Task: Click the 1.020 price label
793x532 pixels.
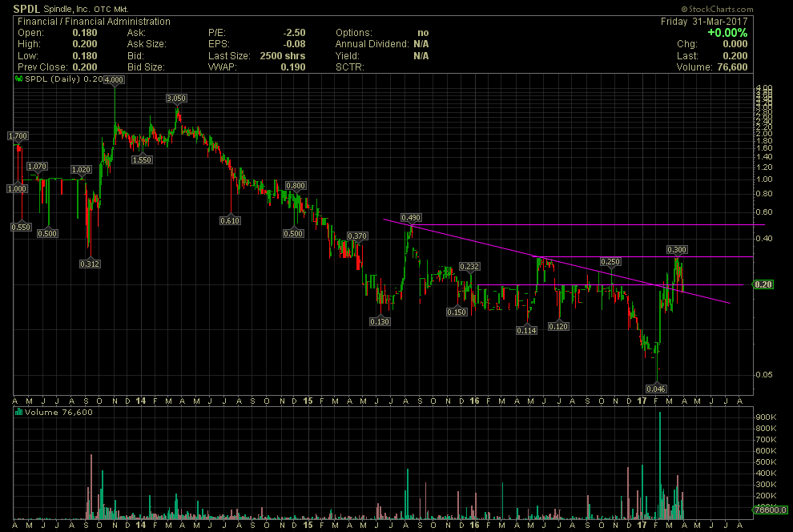Action: [x=81, y=170]
